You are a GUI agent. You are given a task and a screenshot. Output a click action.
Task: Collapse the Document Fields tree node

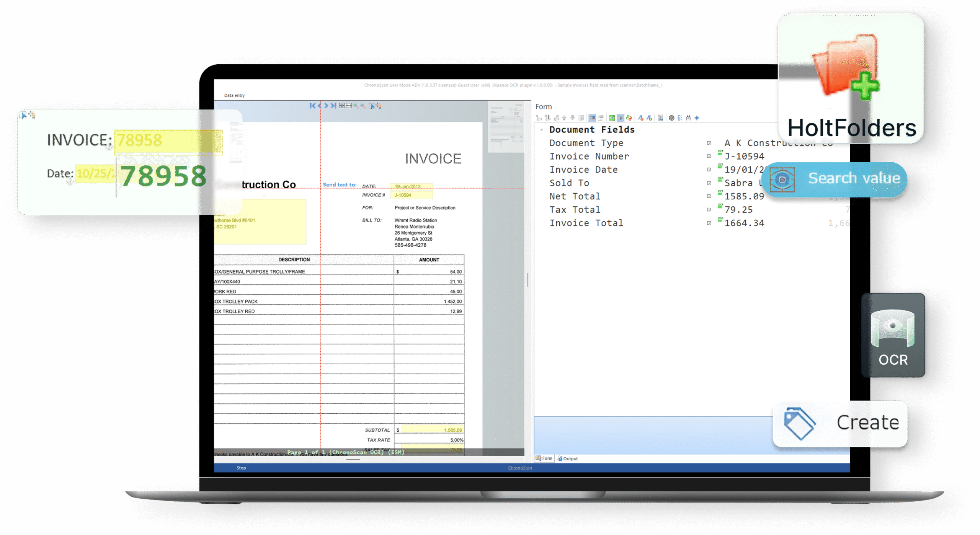(x=541, y=130)
